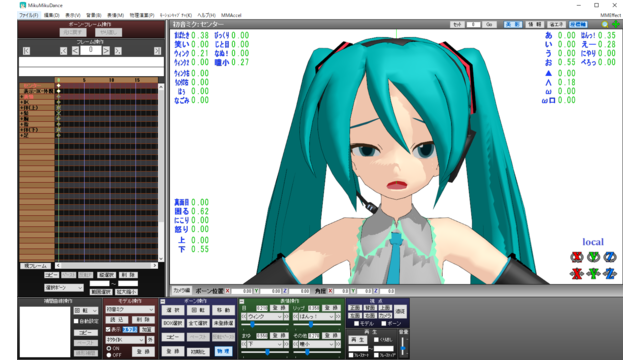The width and height of the screenshot is (640, 360).
Task: Click the magnifier zoom icon in viewport
Action: [x=605, y=24]
